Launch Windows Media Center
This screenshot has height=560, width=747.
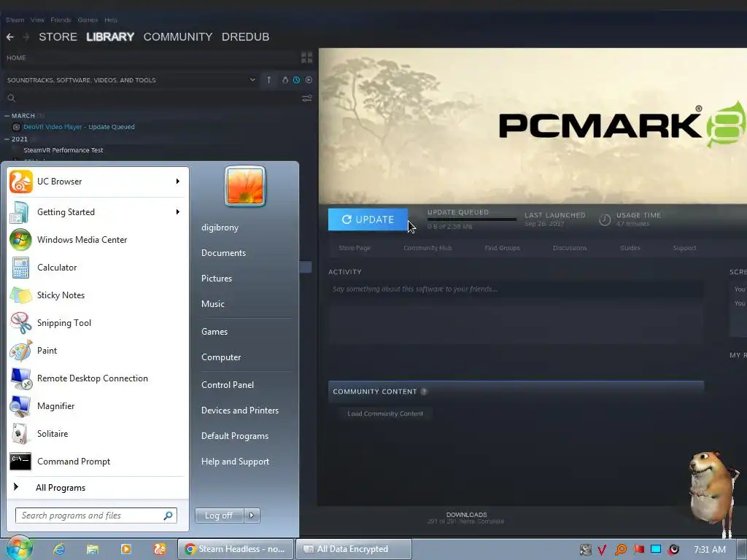click(x=98, y=239)
